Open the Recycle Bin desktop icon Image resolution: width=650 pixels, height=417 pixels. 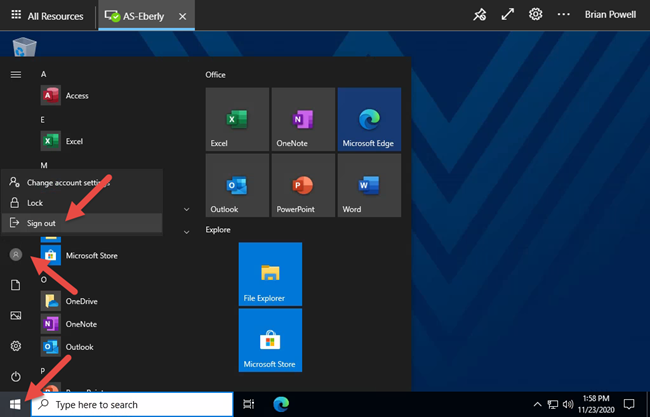point(24,46)
